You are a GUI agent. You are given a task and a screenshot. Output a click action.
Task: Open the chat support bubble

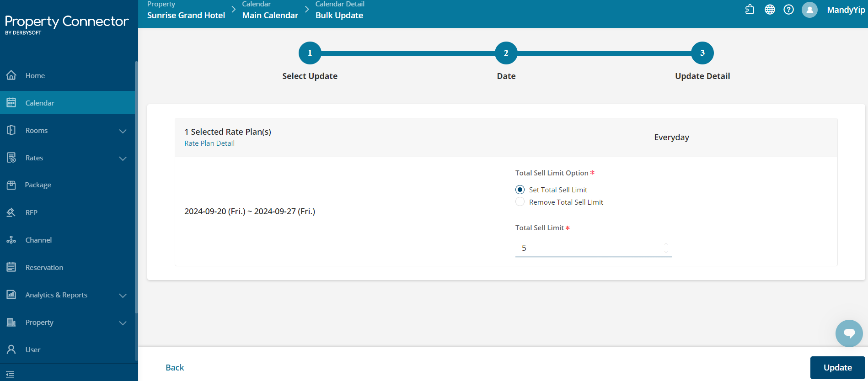849,333
